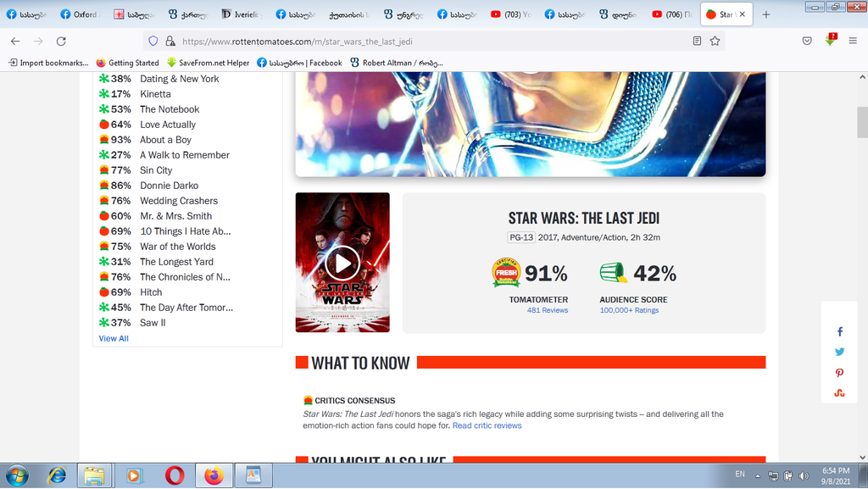This screenshot has width=868, height=489.
Task: Open the Love Actually movie link
Action: tap(168, 125)
